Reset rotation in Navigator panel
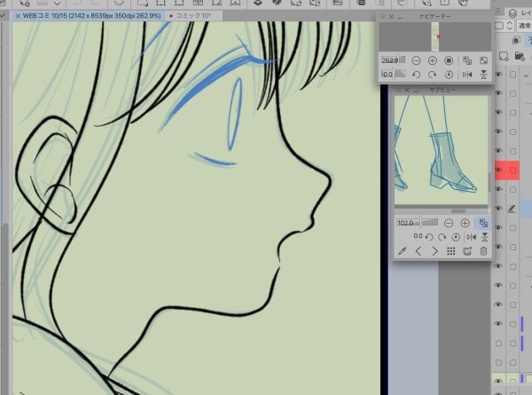The image size is (532, 395). point(449,75)
